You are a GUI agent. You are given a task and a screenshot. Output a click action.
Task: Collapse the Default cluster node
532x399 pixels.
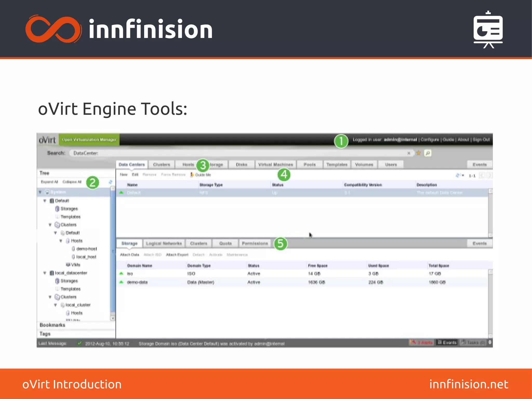tap(55, 233)
